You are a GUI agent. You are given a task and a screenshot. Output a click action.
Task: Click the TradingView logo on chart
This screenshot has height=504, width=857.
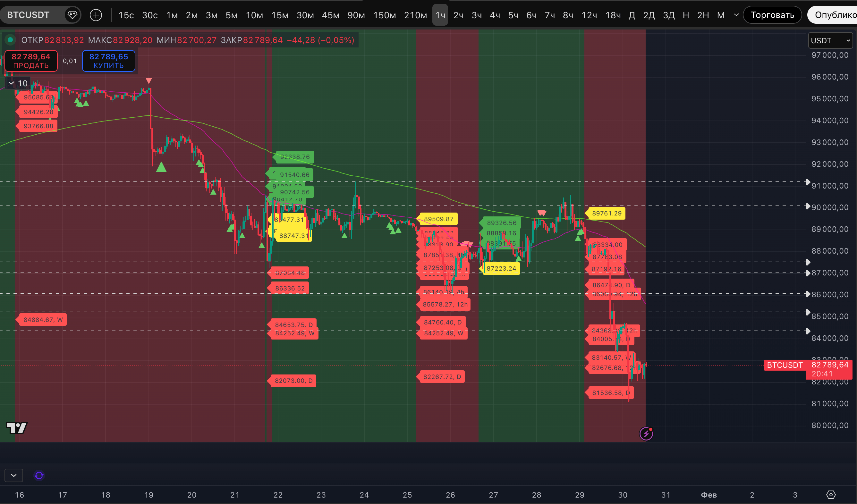(17, 428)
